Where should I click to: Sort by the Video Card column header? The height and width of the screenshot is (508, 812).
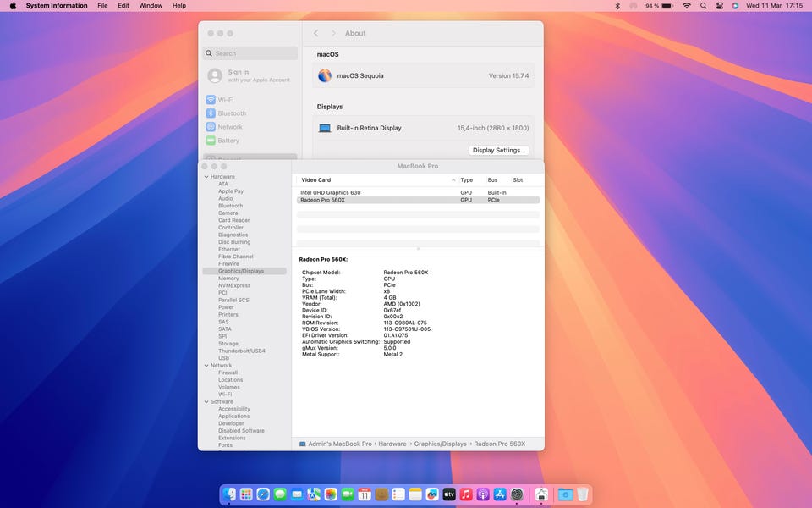316,180
